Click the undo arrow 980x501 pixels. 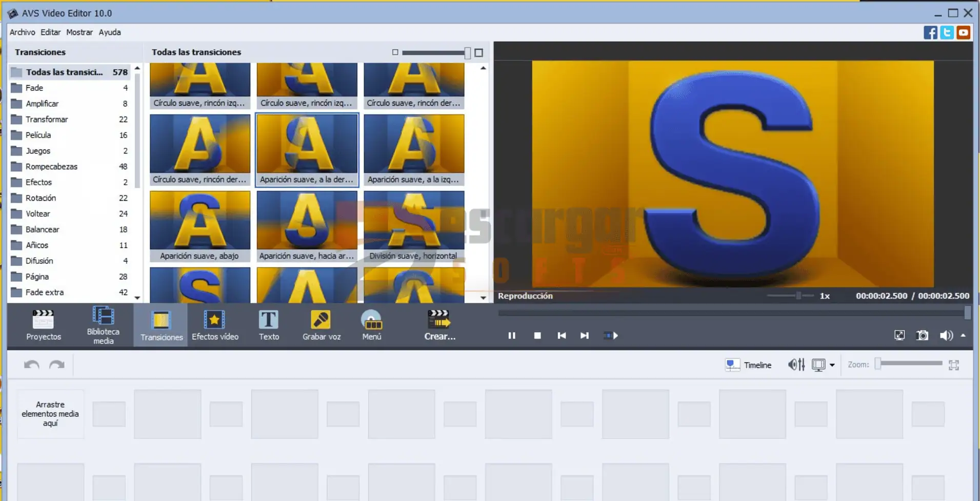32,365
